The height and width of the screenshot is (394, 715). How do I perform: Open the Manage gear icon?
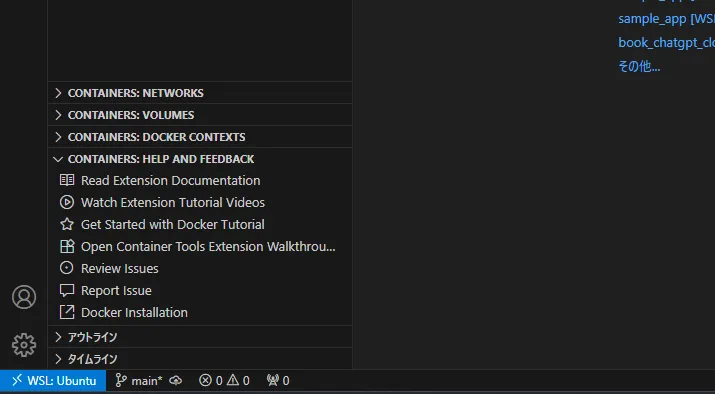24,345
